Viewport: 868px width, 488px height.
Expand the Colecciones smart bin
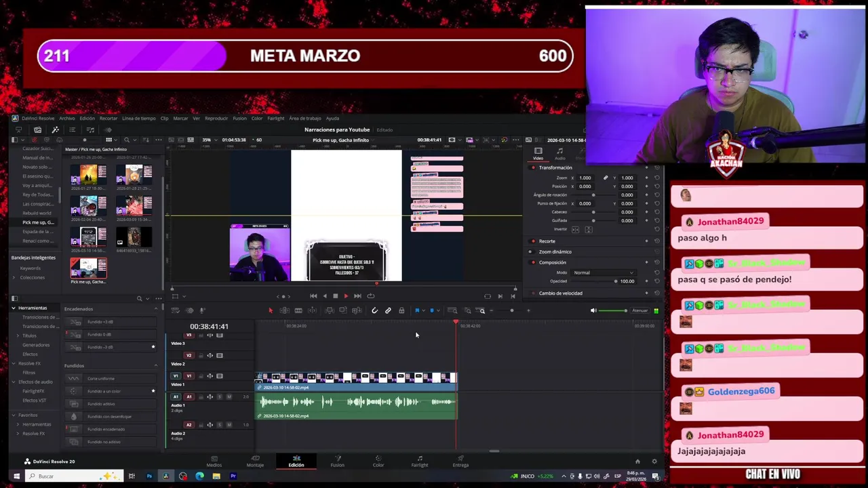click(x=14, y=277)
